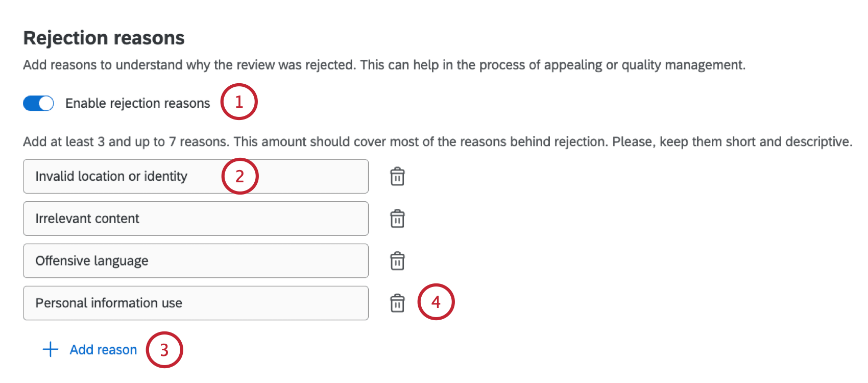Remove 'Offensive language' using its trash icon
868x383 pixels.
[x=397, y=261]
